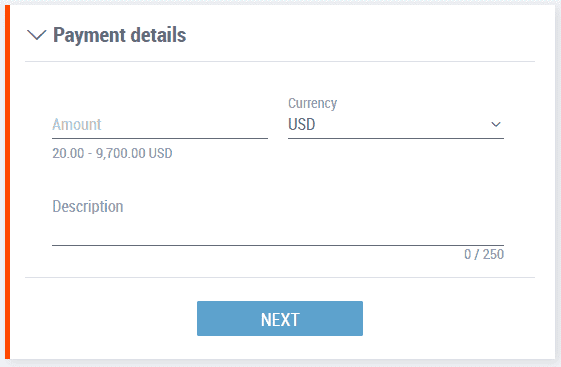561x367 pixels.
Task: Click the divider line above the NEXT button
Action: [280, 277]
